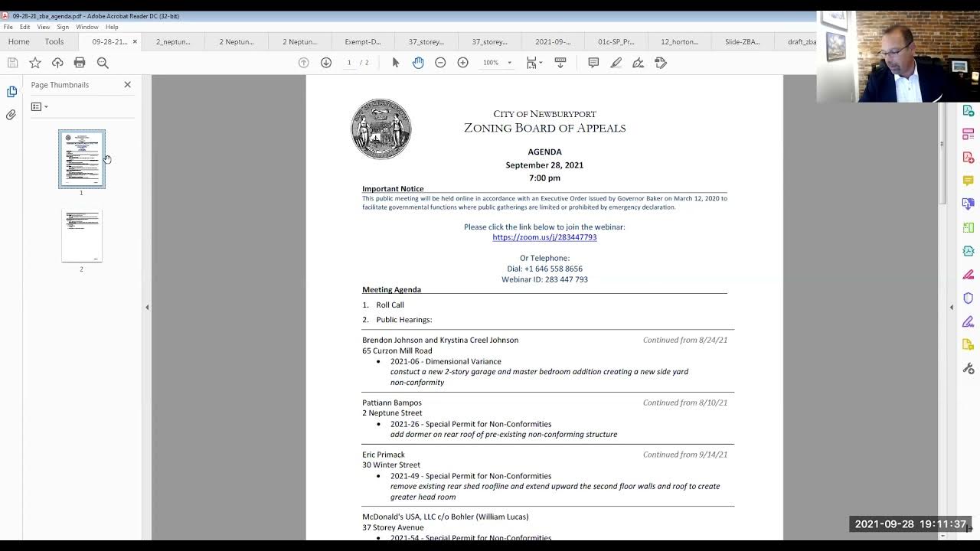This screenshot has width=980, height=551.
Task: Collapse the right tools pane arrow
Action: (x=952, y=307)
